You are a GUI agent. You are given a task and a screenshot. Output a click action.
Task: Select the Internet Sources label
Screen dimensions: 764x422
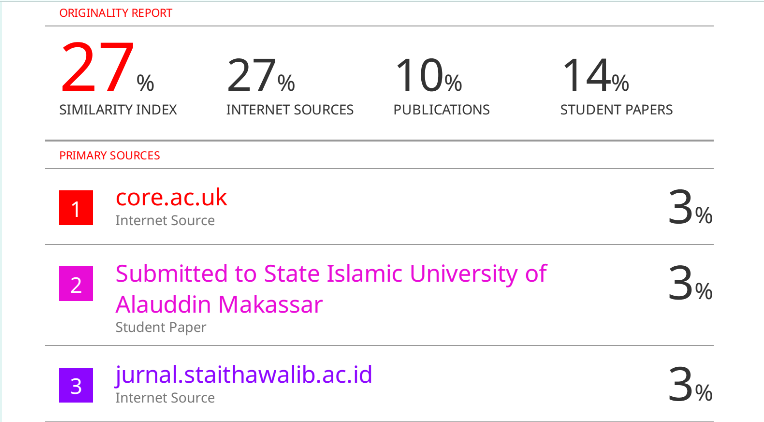[290, 110]
